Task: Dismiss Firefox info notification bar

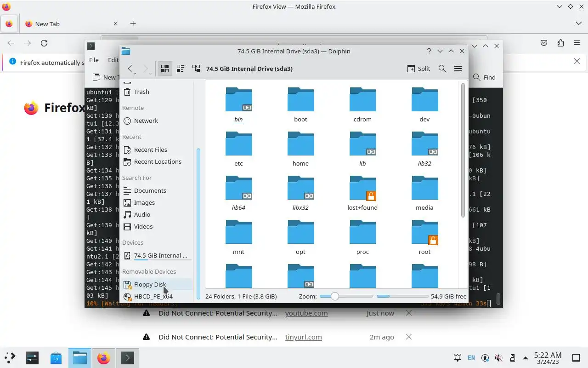Action: 577,61
